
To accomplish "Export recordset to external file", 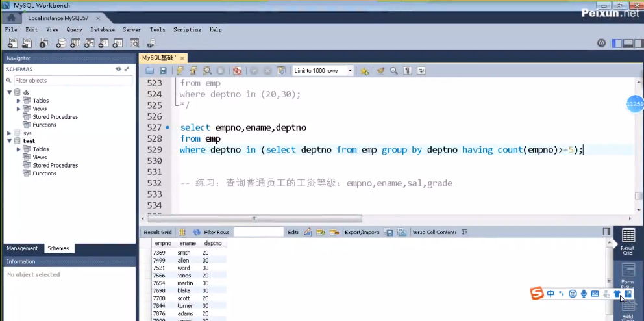I will [389, 232].
